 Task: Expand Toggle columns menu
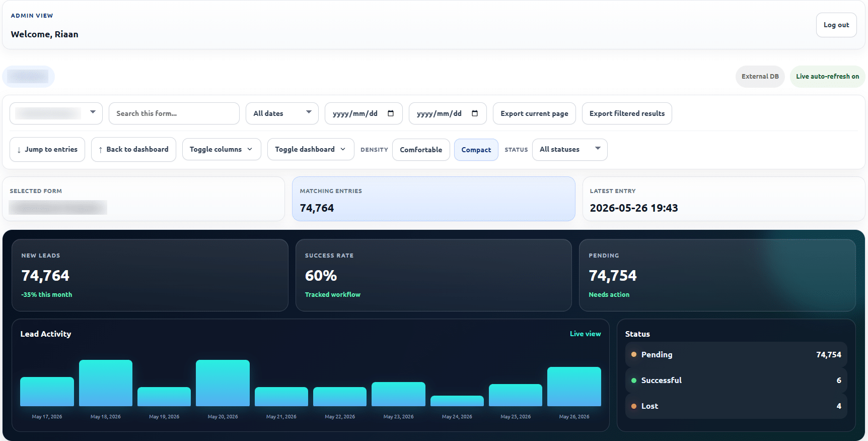click(x=222, y=150)
